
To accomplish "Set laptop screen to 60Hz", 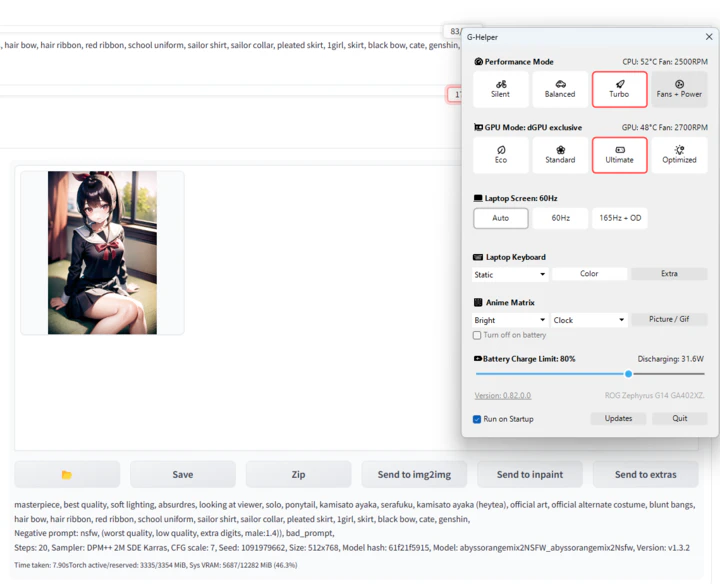I will tap(560, 218).
